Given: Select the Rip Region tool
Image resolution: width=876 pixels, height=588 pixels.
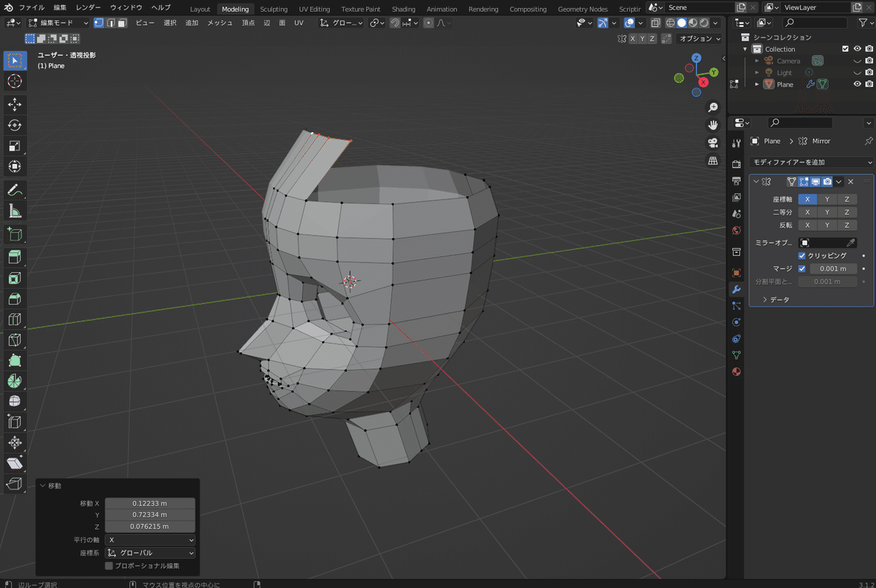Looking at the screenshot, I should click(15, 484).
